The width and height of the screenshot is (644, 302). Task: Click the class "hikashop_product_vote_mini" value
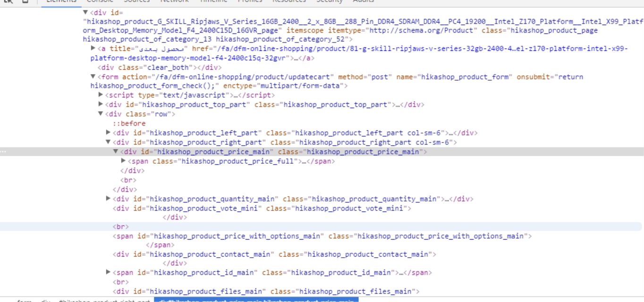click(349, 209)
